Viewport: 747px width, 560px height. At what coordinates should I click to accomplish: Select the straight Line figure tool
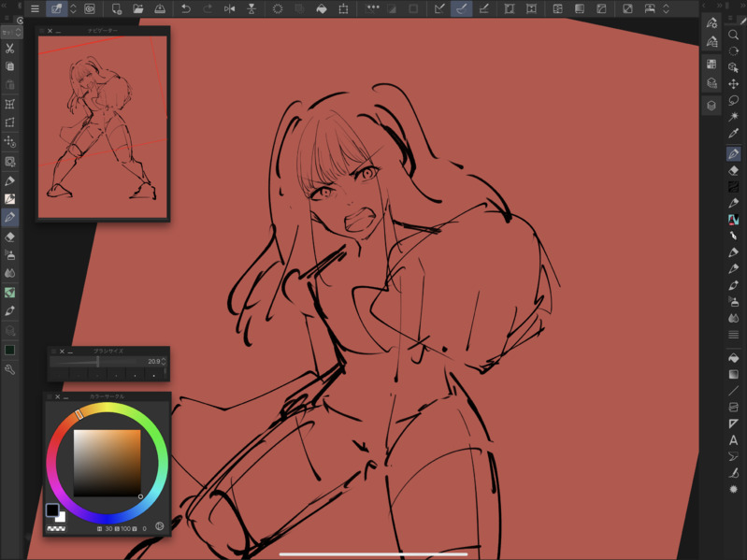pyautogui.click(x=734, y=391)
